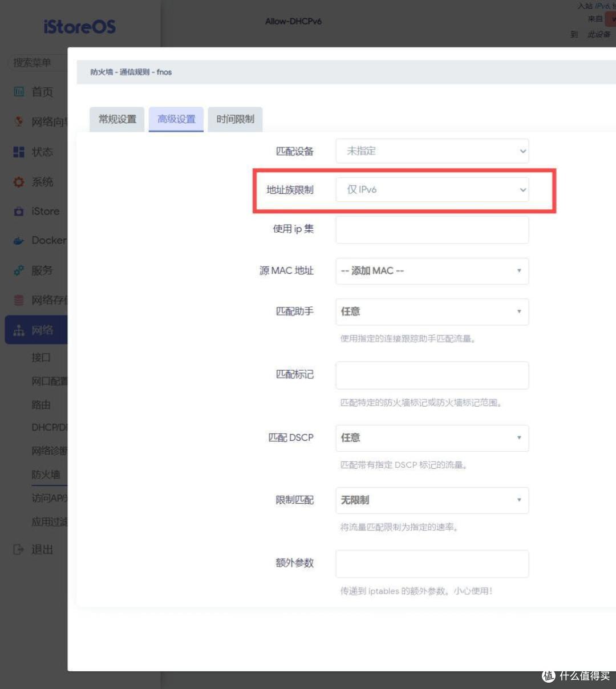Click the System gear icon
The width and height of the screenshot is (616, 689).
click(x=19, y=182)
